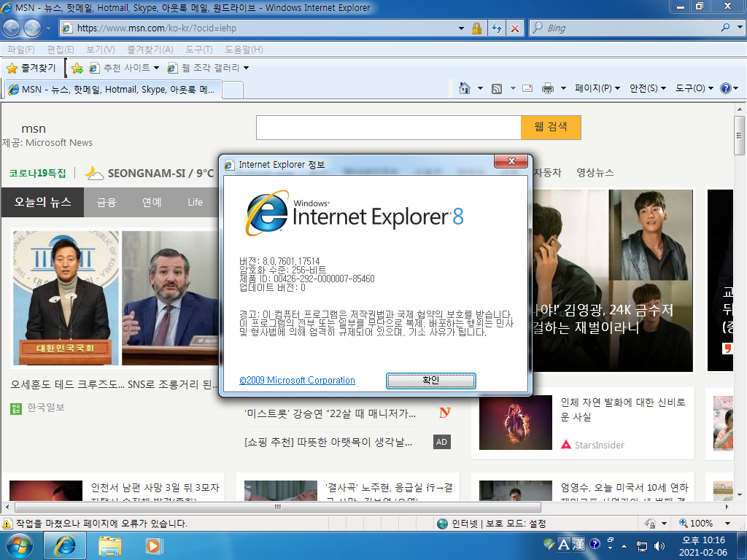Open the 도구(O) command bar dropdown

(694, 88)
